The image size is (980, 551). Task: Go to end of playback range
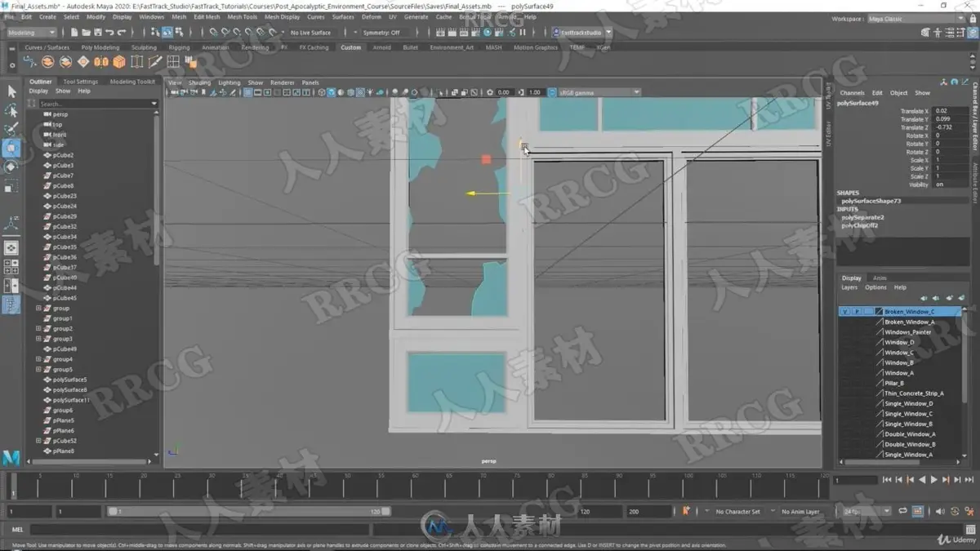tap(969, 480)
